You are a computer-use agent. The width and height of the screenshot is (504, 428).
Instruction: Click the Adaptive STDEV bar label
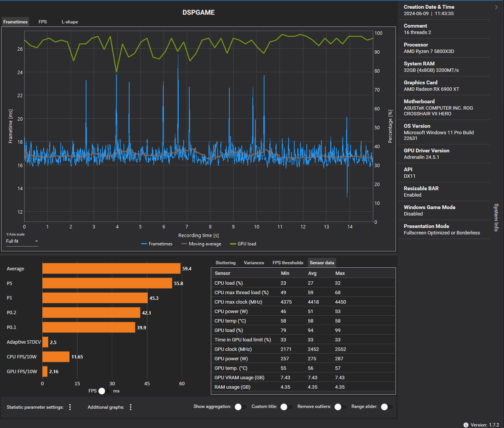click(24, 342)
